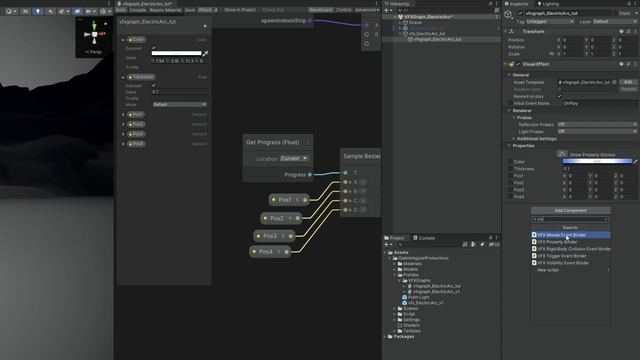Toggle Visual Effect component enabled checkbox

[518, 64]
